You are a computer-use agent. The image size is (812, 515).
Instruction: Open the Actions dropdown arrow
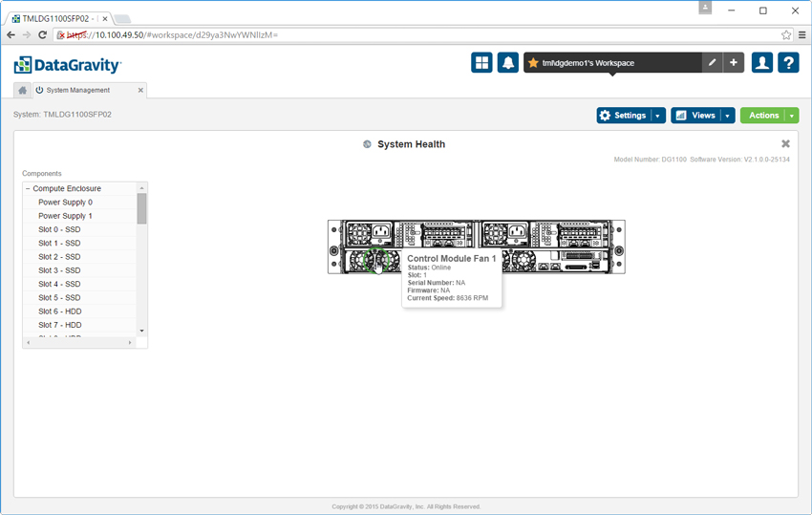(x=792, y=116)
